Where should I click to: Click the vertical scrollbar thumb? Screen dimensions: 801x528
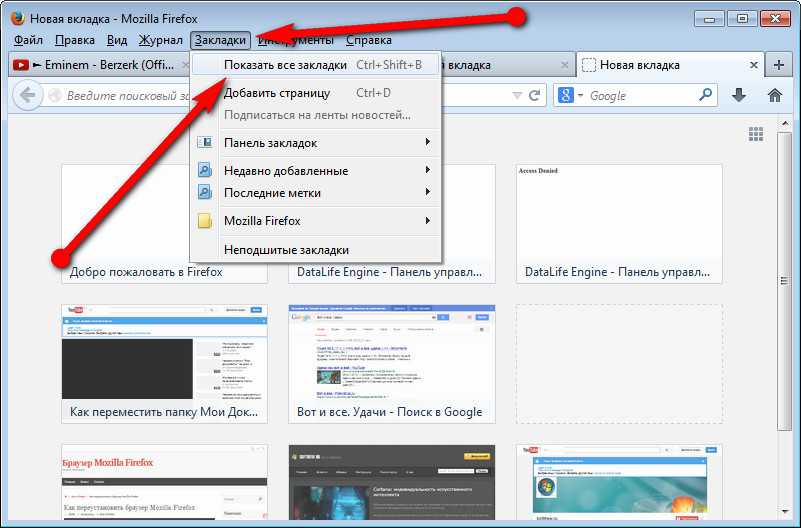click(784, 281)
